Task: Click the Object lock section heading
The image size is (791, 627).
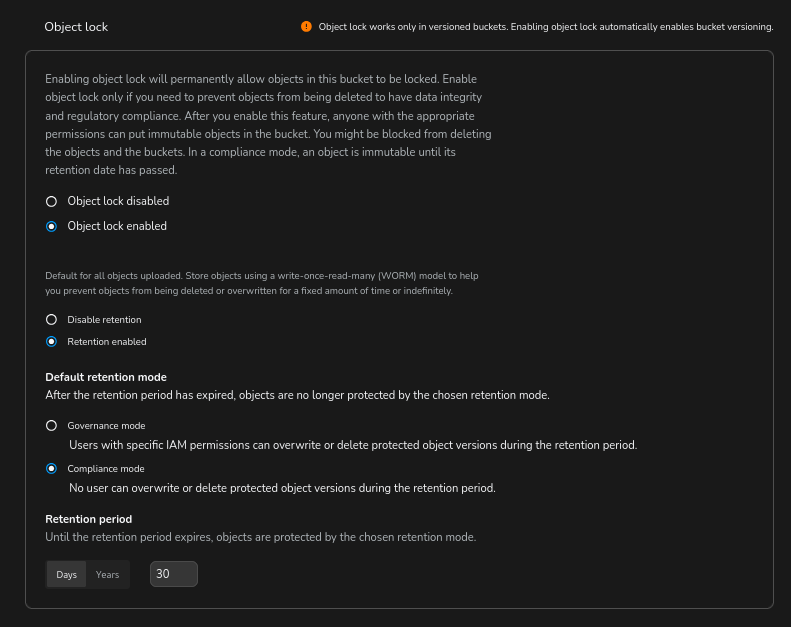Action: click(76, 27)
